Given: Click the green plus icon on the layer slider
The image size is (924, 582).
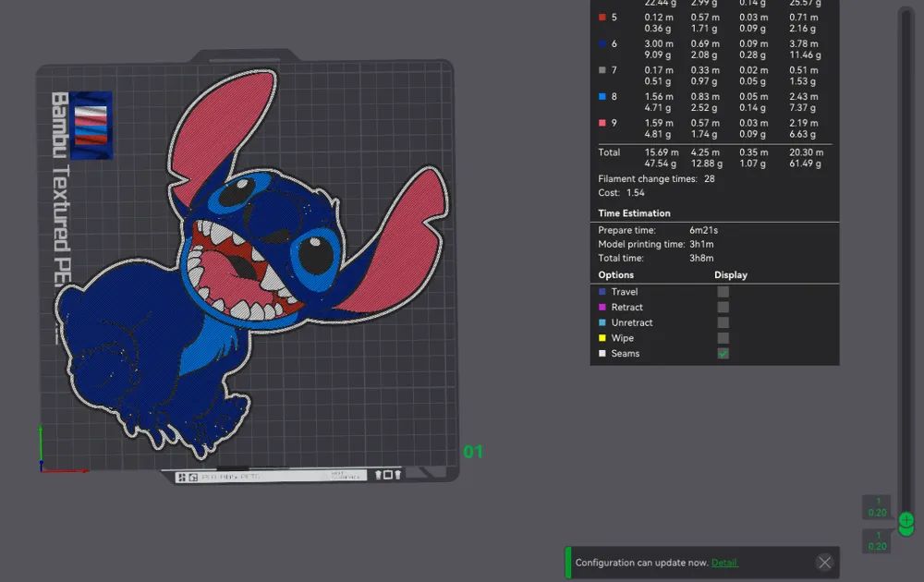Looking at the screenshot, I should [906, 521].
